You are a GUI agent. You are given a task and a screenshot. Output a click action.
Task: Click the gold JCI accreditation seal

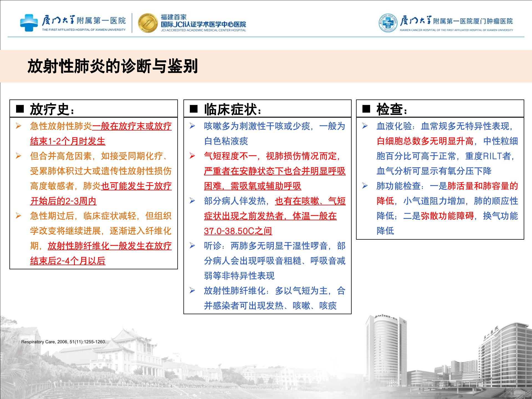148,23
